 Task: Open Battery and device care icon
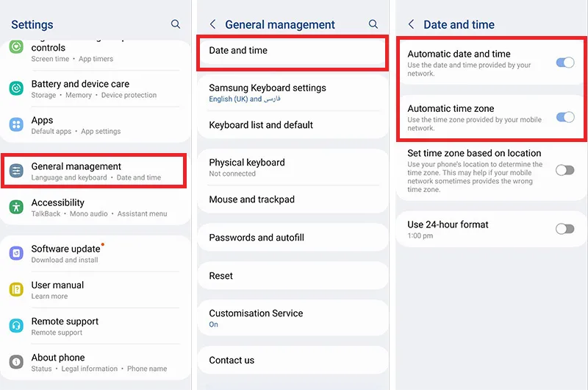pos(16,88)
